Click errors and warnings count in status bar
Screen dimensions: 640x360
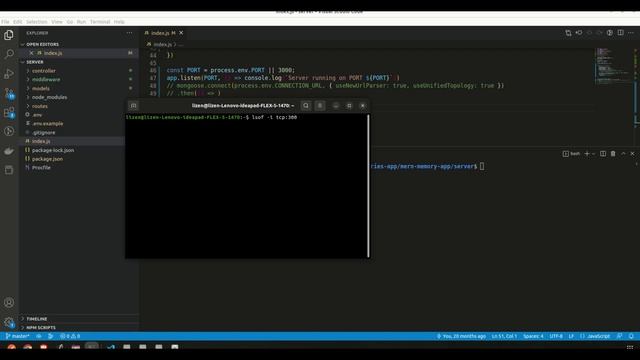70,336
